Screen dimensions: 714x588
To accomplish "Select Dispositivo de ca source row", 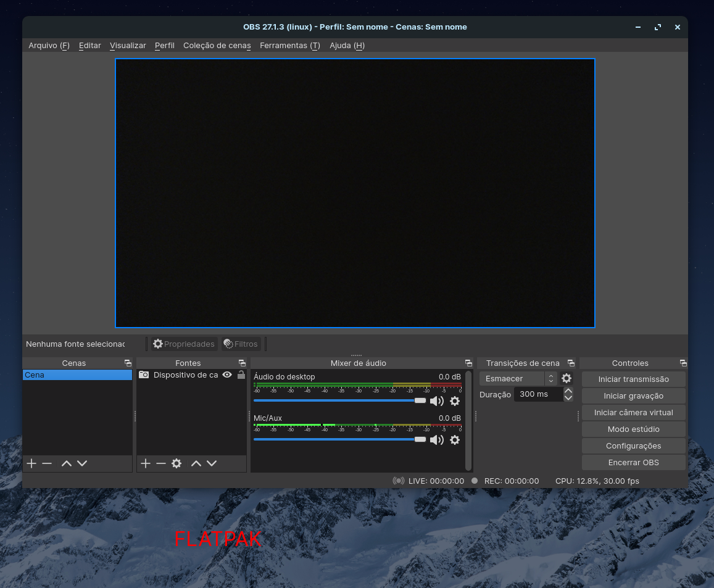I will (x=191, y=375).
